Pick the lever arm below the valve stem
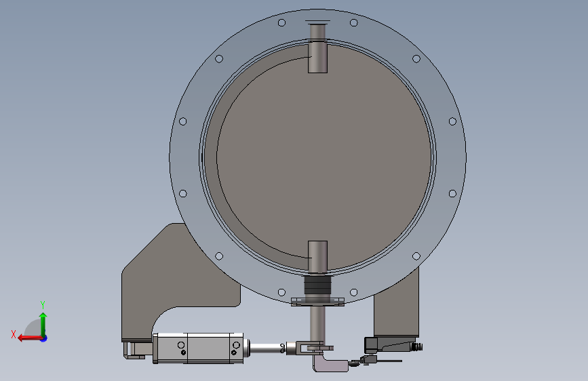This screenshot has height=381, width=588. pos(331,364)
